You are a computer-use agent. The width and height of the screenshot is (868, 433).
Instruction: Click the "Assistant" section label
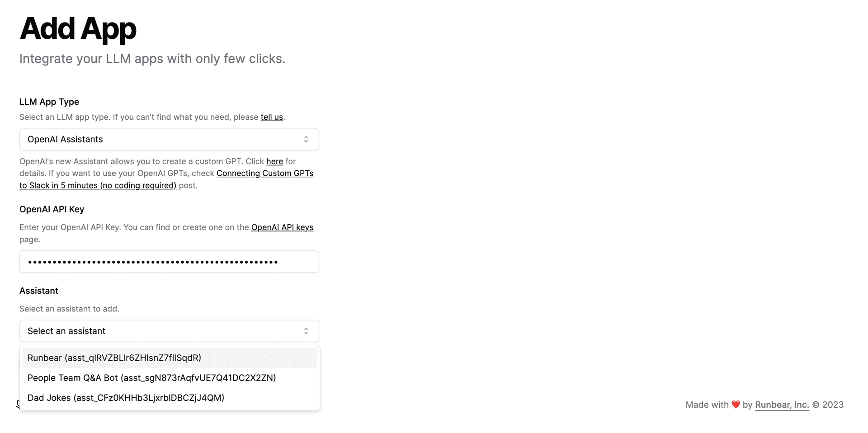coord(39,291)
